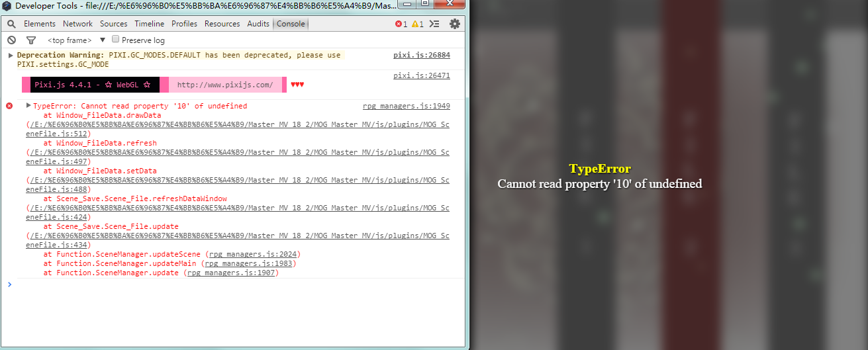Collapse the TypeError stack trace triangle
This screenshot has height=350, width=868.
pos(28,106)
